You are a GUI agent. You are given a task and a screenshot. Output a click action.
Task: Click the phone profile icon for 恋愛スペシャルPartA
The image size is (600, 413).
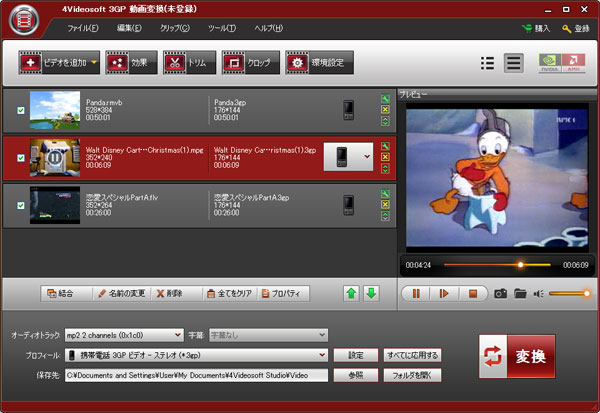349,205
